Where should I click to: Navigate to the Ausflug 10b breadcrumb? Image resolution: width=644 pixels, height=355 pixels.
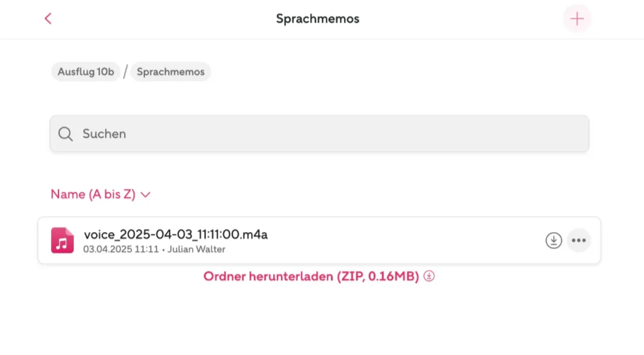point(86,72)
